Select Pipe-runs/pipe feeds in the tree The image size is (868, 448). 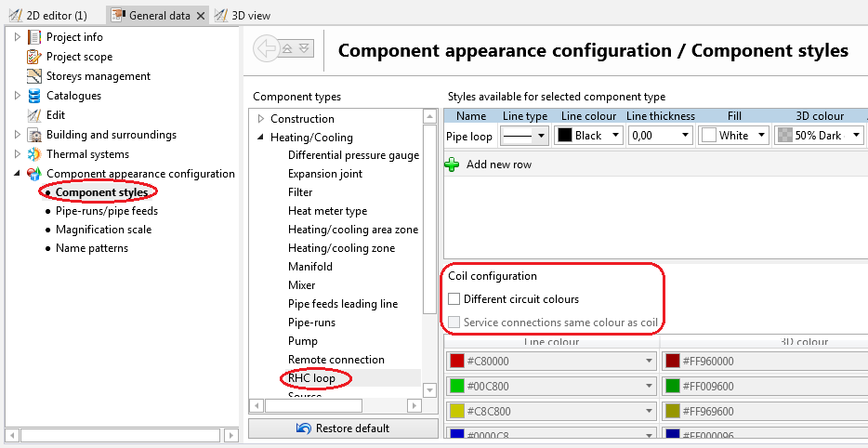[x=106, y=211]
